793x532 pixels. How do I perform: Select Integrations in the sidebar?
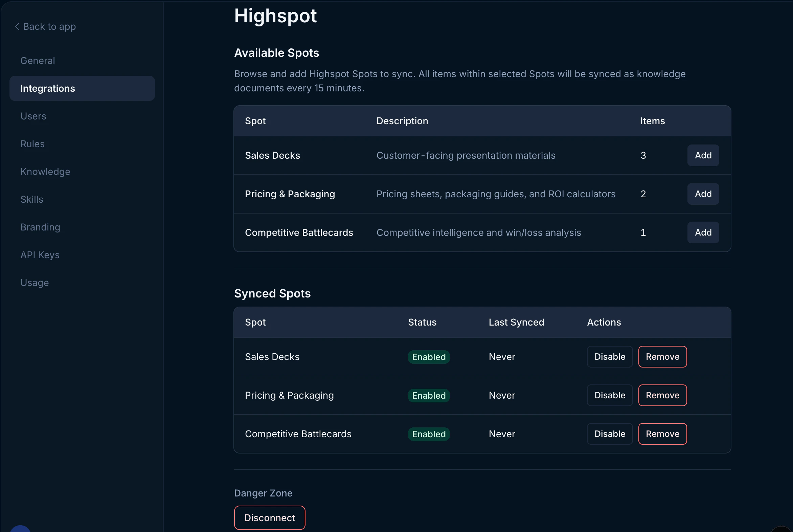(x=48, y=89)
